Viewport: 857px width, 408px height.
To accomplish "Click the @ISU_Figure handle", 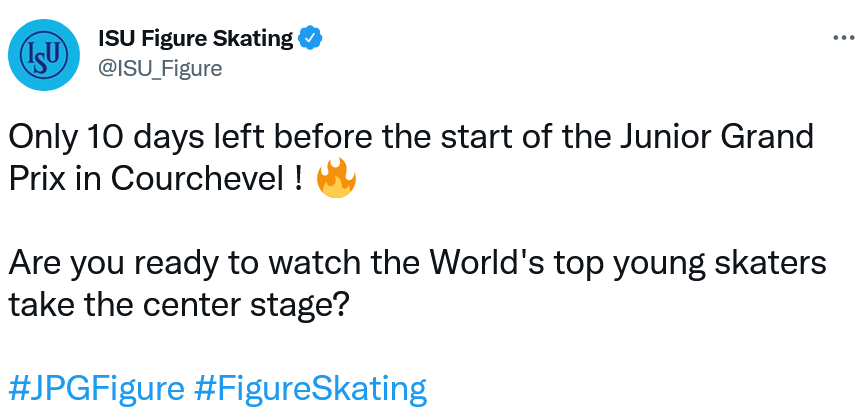I will coord(159,68).
